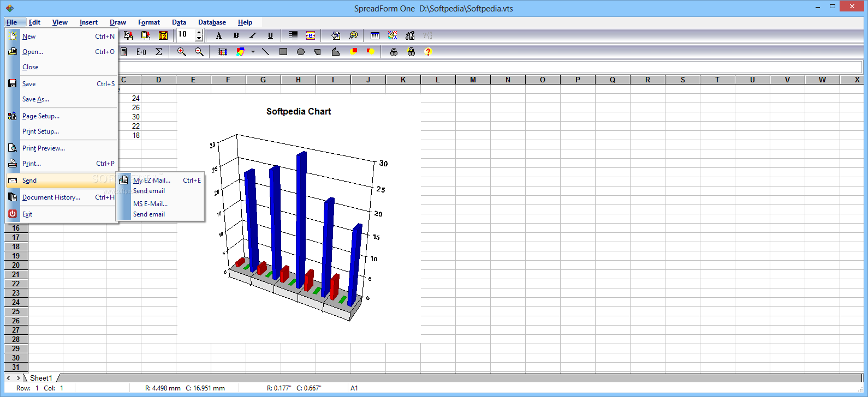Viewport: 868px width, 397px height.
Task: Toggle italic formatting
Action: [x=253, y=35]
